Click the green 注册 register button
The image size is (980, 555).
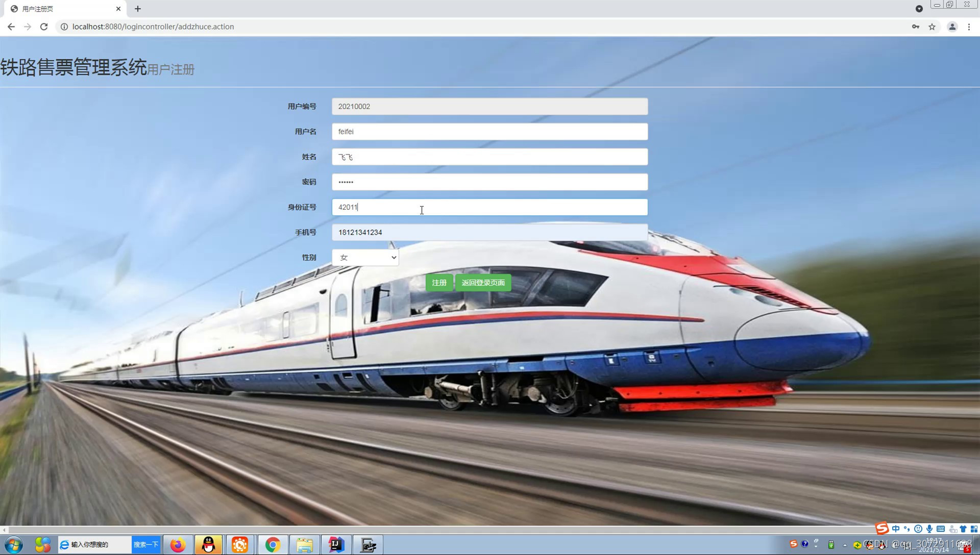click(x=439, y=283)
